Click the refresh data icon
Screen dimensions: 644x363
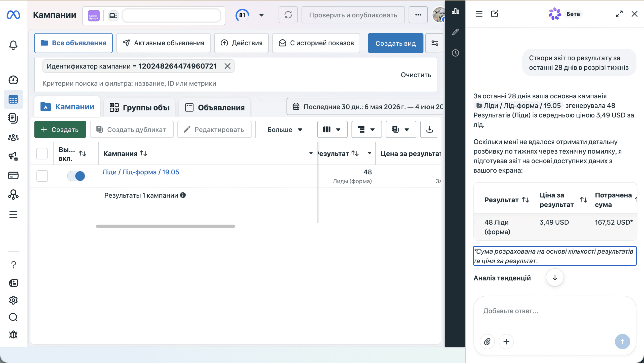tap(288, 15)
